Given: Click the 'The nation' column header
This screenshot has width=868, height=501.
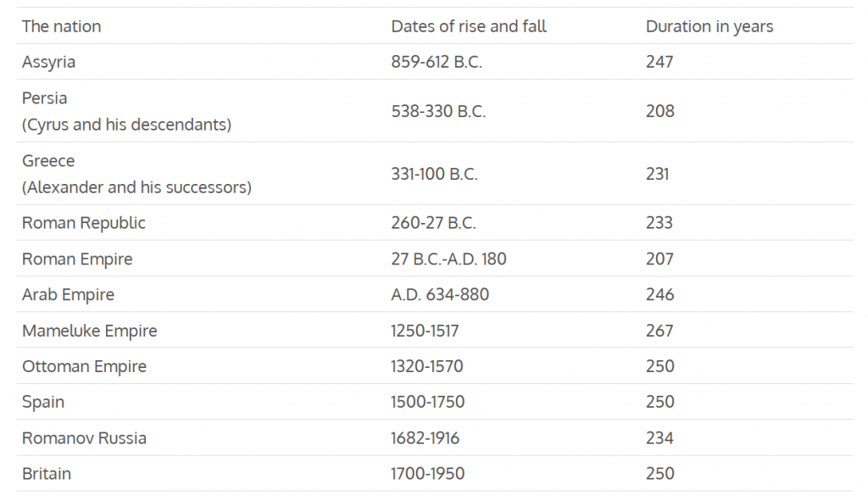Looking at the screenshot, I should [x=61, y=26].
